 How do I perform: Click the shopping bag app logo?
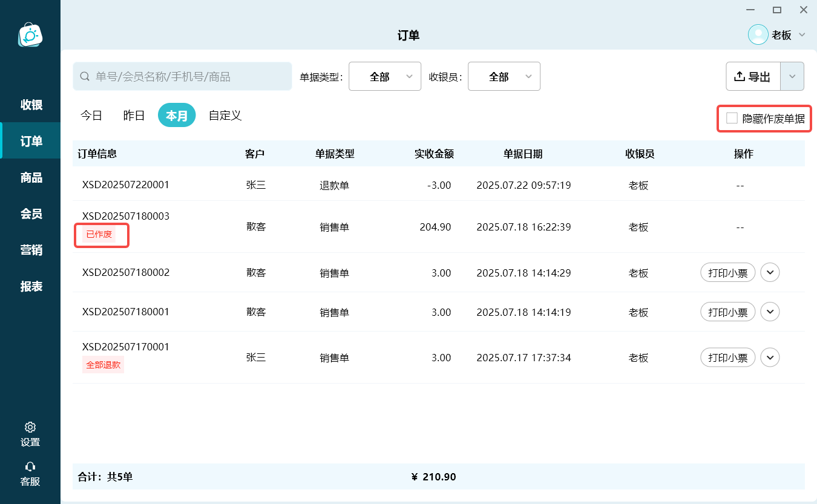[x=30, y=35]
